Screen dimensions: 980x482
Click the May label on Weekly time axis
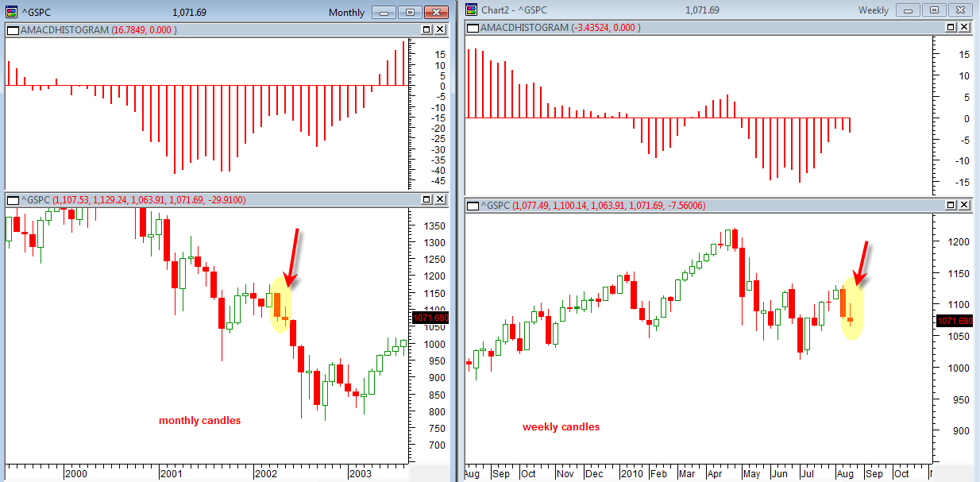click(x=751, y=473)
